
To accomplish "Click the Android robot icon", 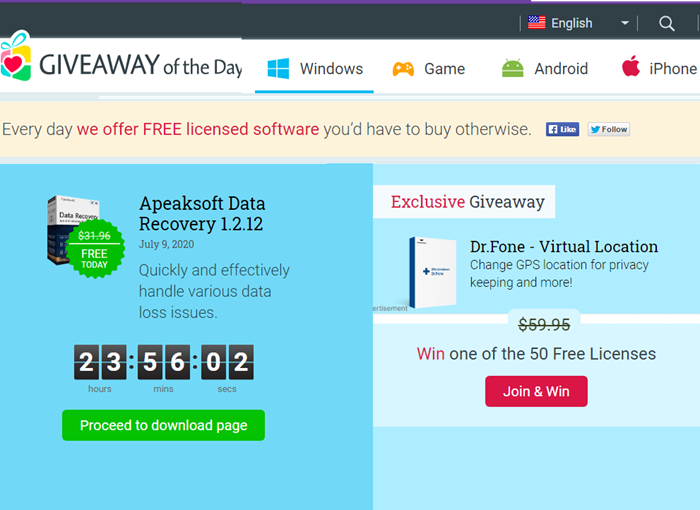I will pyautogui.click(x=512, y=68).
